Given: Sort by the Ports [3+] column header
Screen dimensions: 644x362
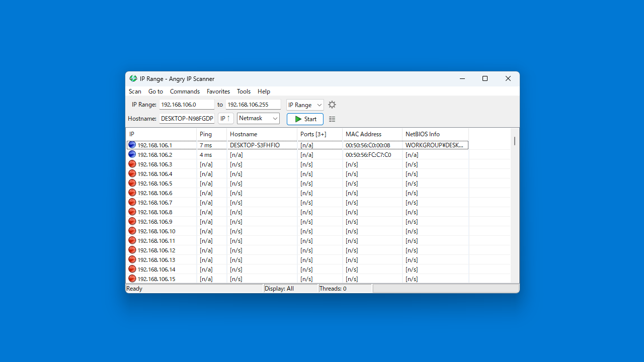Looking at the screenshot, I should click(x=319, y=134).
